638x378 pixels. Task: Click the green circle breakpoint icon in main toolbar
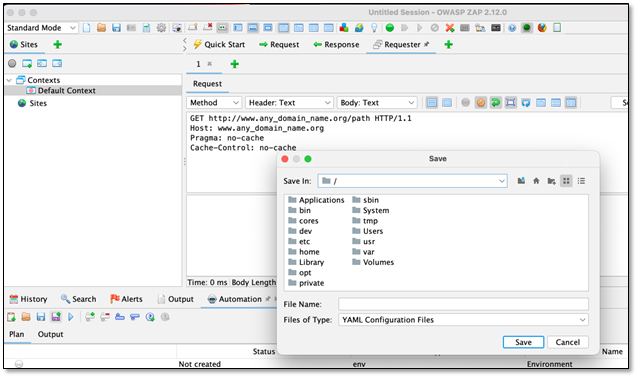[390, 28]
